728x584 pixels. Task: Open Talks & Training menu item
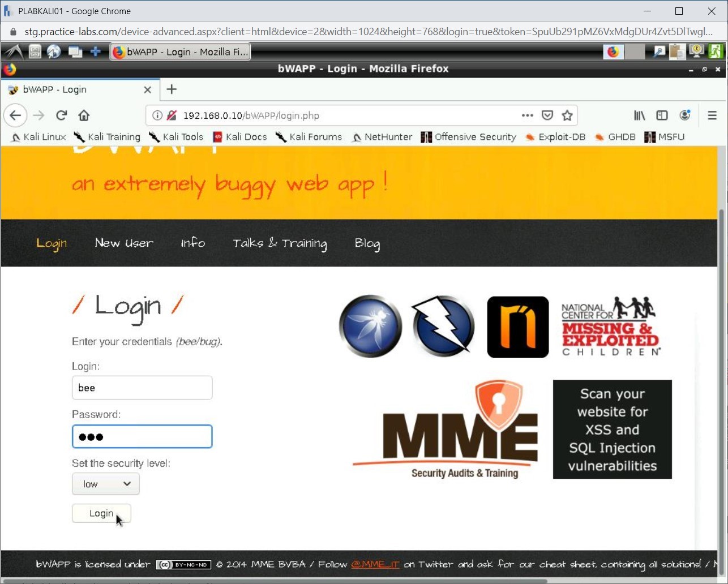[280, 243]
